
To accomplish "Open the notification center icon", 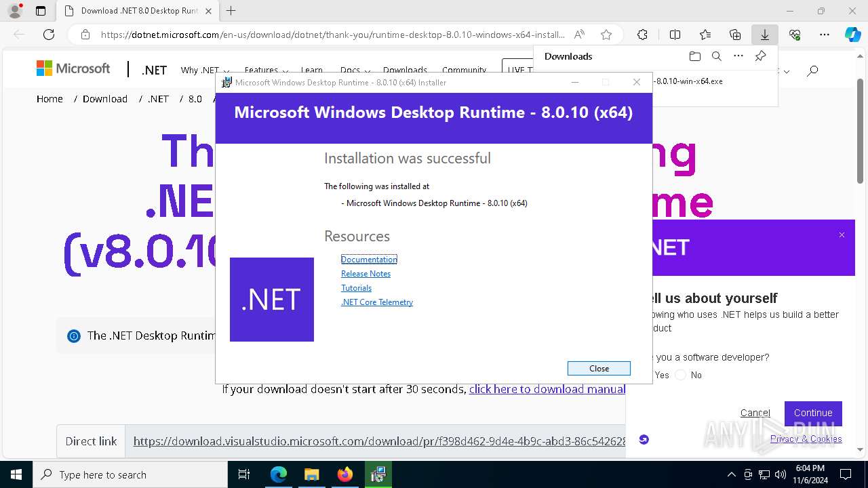I will click(846, 474).
